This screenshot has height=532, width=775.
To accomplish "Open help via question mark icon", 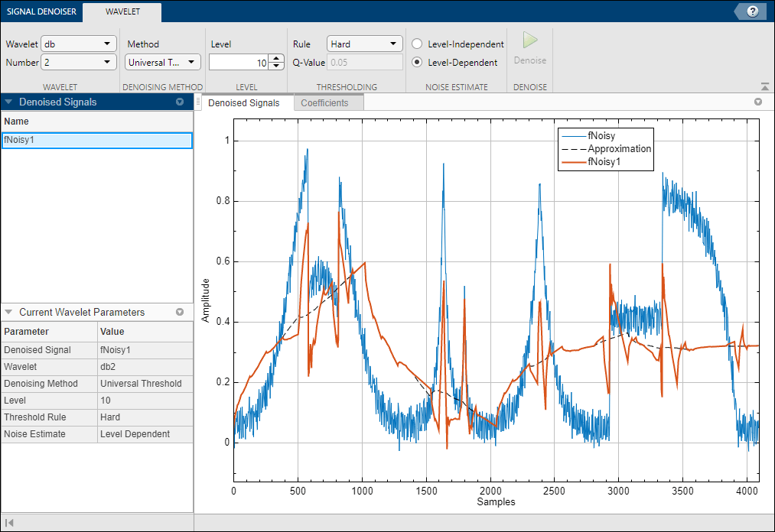I will tap(753, 11).
